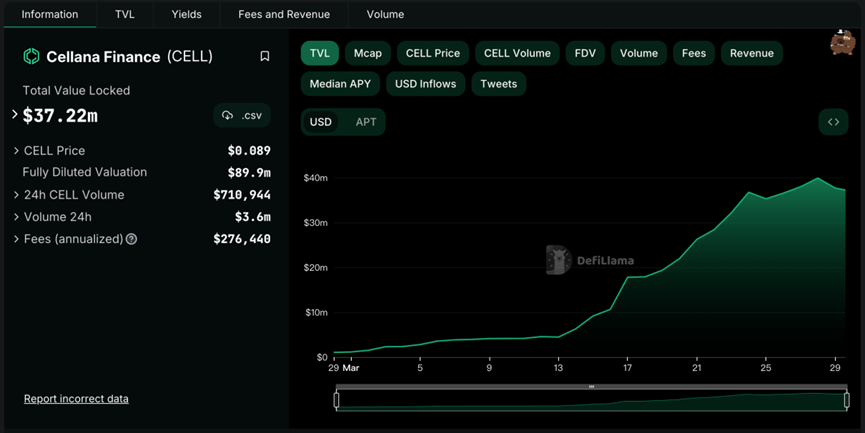
Task: Toggle the Revenue chart series
Action: (x=752, y=53)
